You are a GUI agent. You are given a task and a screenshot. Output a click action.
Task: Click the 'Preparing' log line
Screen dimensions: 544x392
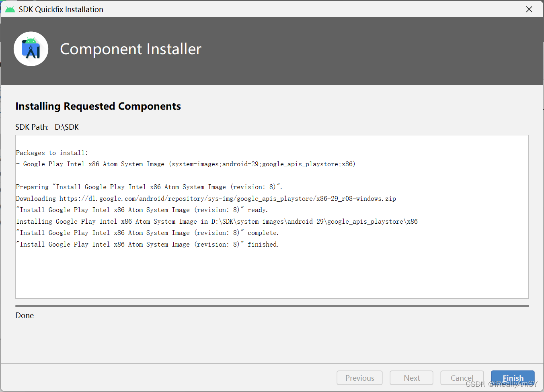coord(149,187)
